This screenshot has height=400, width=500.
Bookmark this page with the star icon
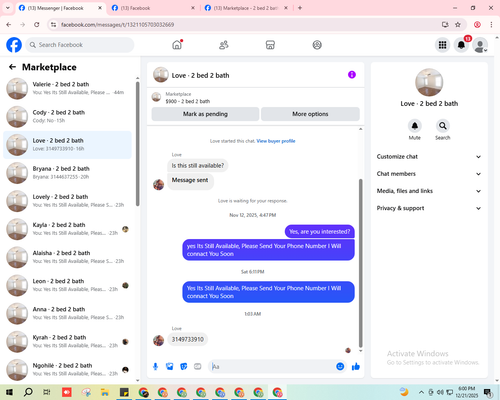pyautogui.click(x=458, y=24)
